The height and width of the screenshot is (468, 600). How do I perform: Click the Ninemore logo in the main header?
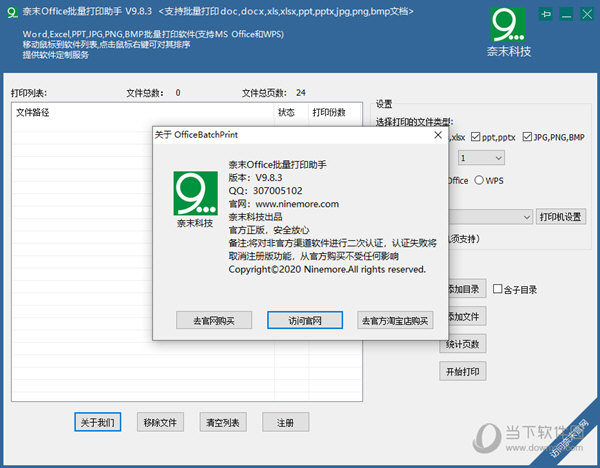click(508, 25)
